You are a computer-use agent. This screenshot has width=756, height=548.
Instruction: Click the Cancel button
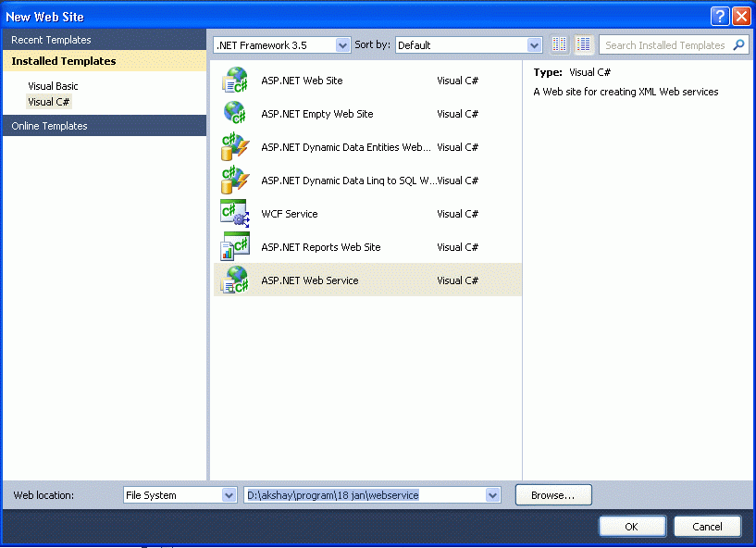point(707,527)
